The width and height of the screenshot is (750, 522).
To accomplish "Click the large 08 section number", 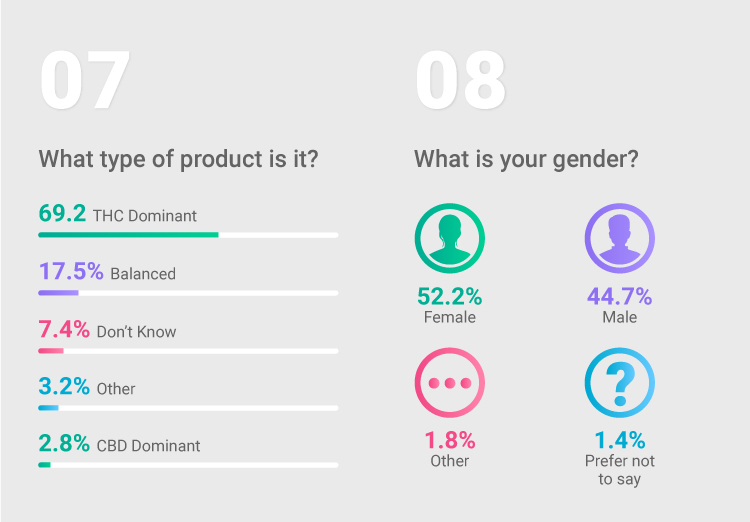I will coord(460,80).
